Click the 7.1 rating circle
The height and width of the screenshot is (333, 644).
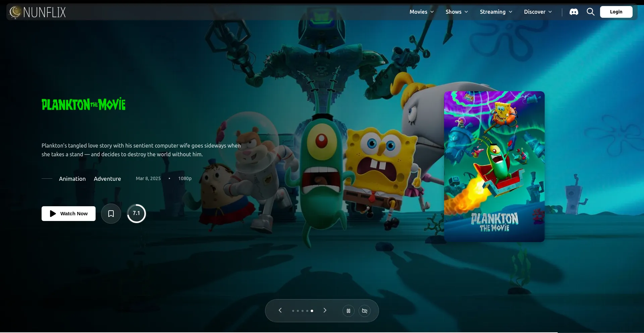(x=137, y=214)
